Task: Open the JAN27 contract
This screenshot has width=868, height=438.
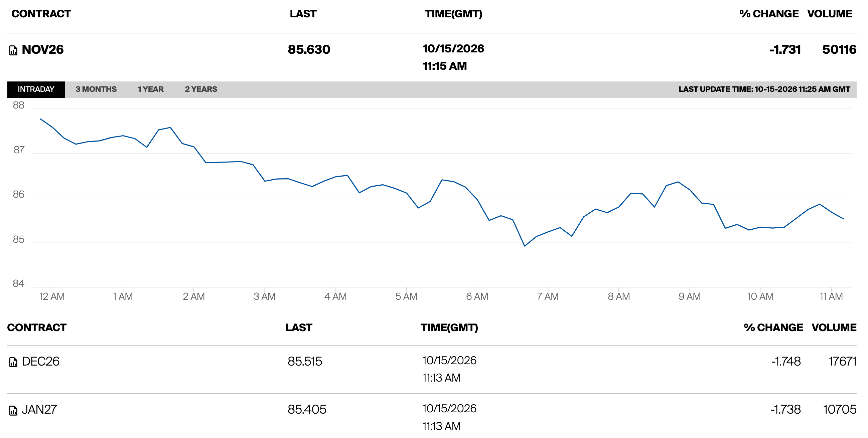Action: tap(39, 409)
